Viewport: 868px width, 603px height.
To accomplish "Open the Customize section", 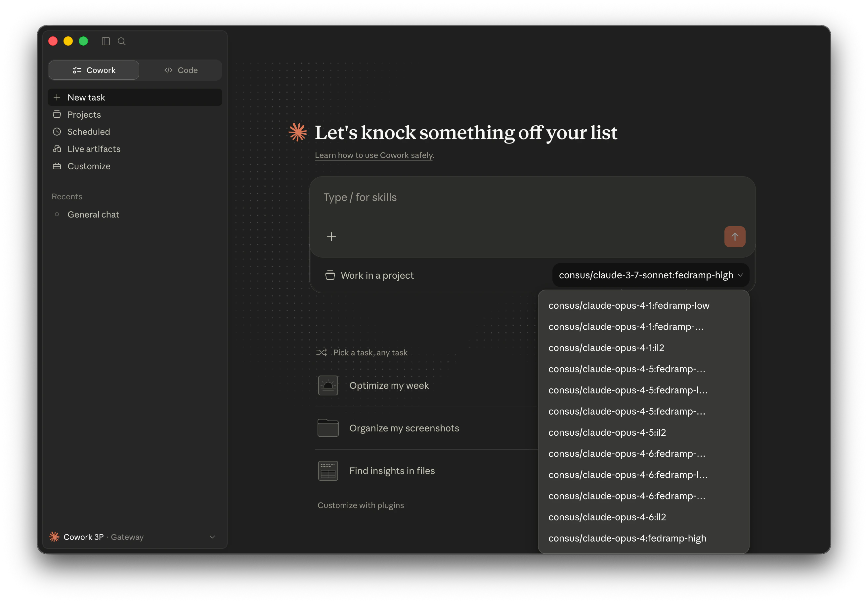I will (135, 166).
